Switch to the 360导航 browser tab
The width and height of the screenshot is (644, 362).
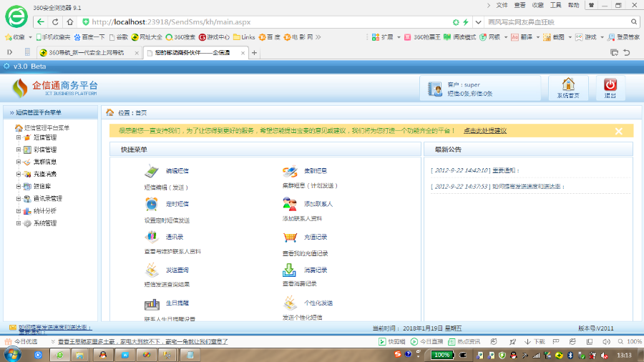pos(89,52)
